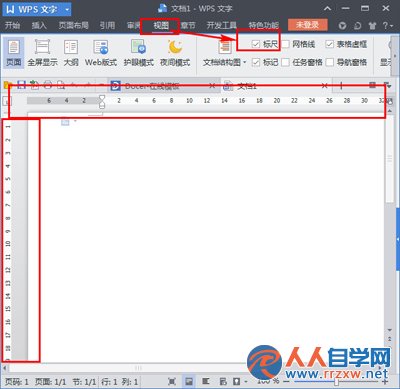Click the 页码: 1 status bar entry
This screenshot has width=400, height=389.
tap(17, 382)
